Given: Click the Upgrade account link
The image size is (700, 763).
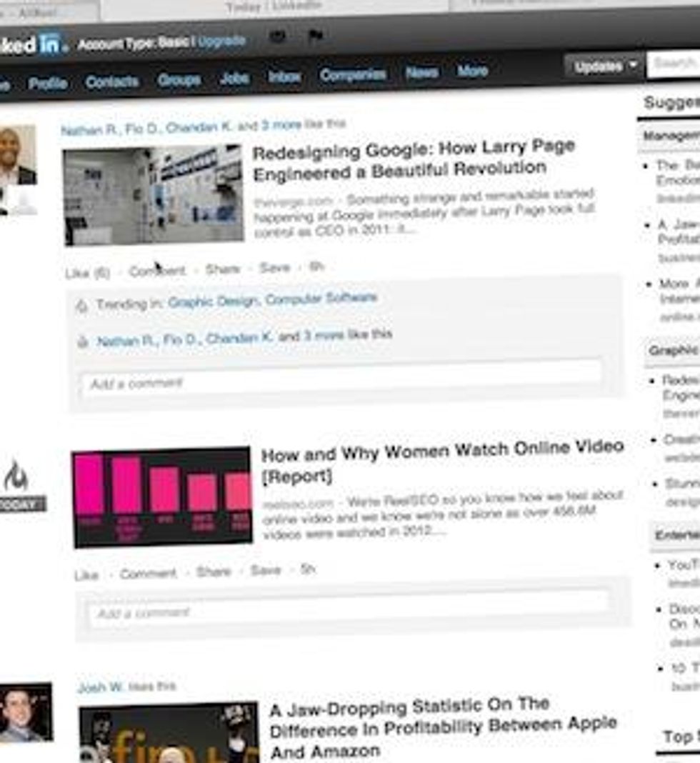Looking at the screenshot, I should pos(221,41).
